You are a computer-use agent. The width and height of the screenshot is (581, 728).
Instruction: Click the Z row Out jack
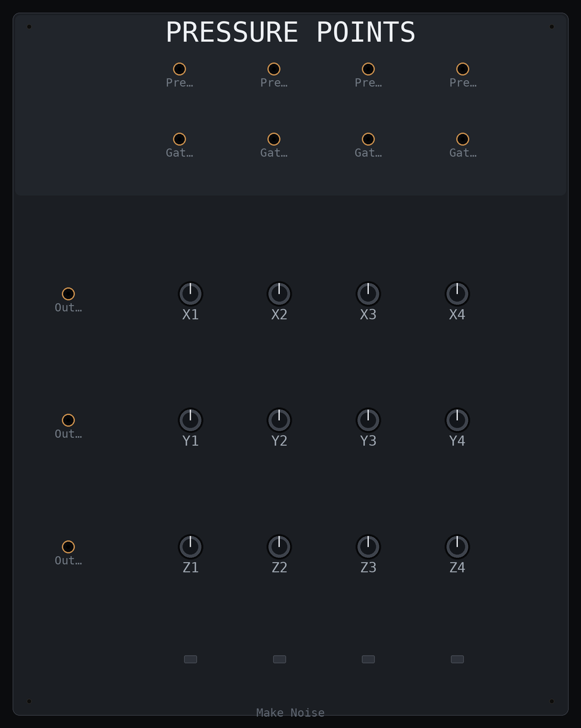coord(68,547)
